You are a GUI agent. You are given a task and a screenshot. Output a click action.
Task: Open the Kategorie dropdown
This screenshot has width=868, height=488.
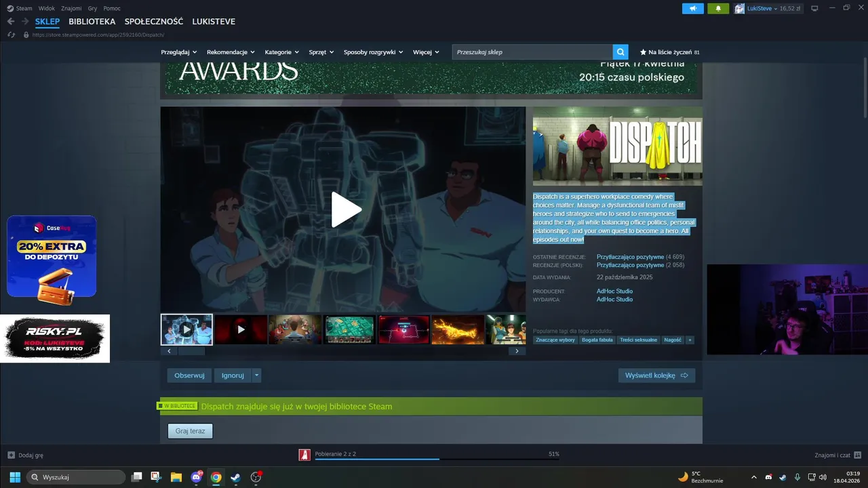(281, 52)
